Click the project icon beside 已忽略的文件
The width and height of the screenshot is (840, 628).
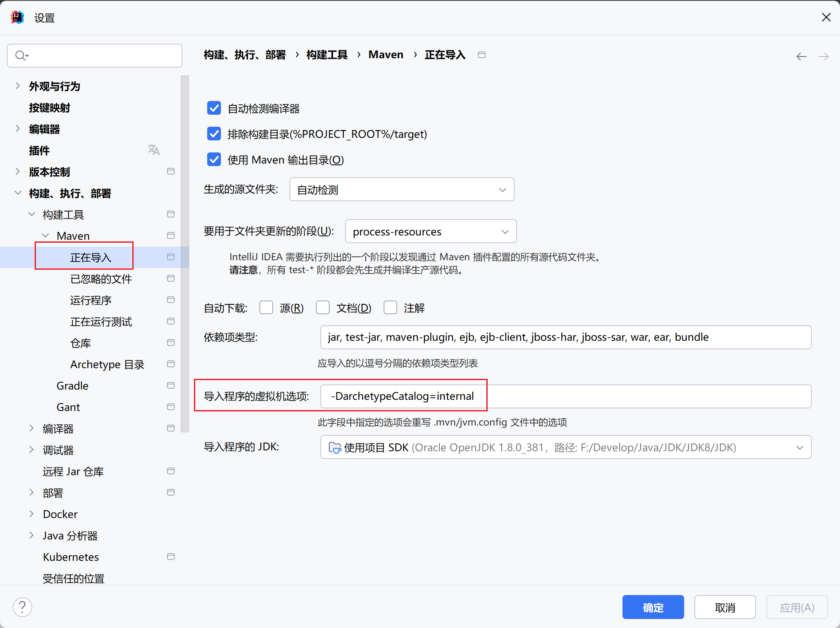[x=171, y=278]
